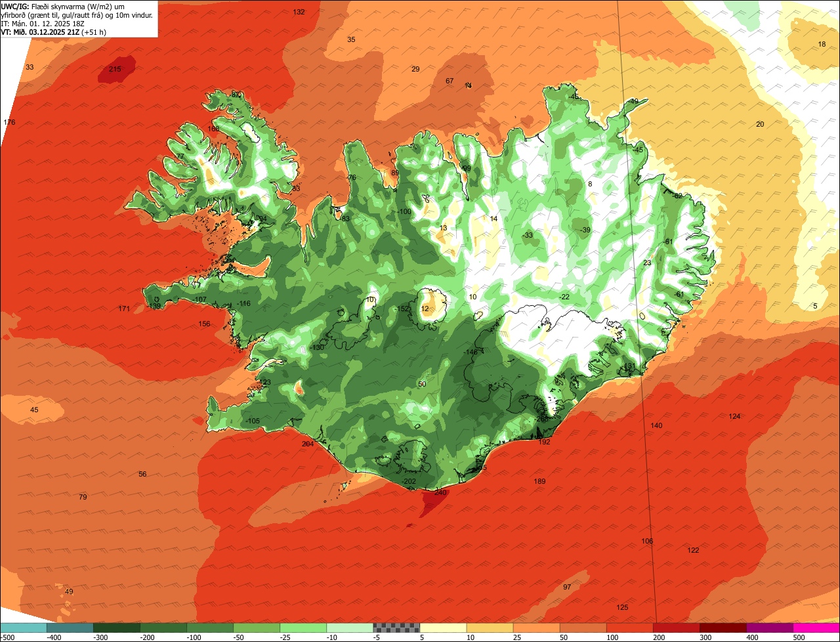Image resolution: width=840 pixels, height=642 pixels.
Task: Click the map value '189' south of Iceland
Action: tap(539, 481)
